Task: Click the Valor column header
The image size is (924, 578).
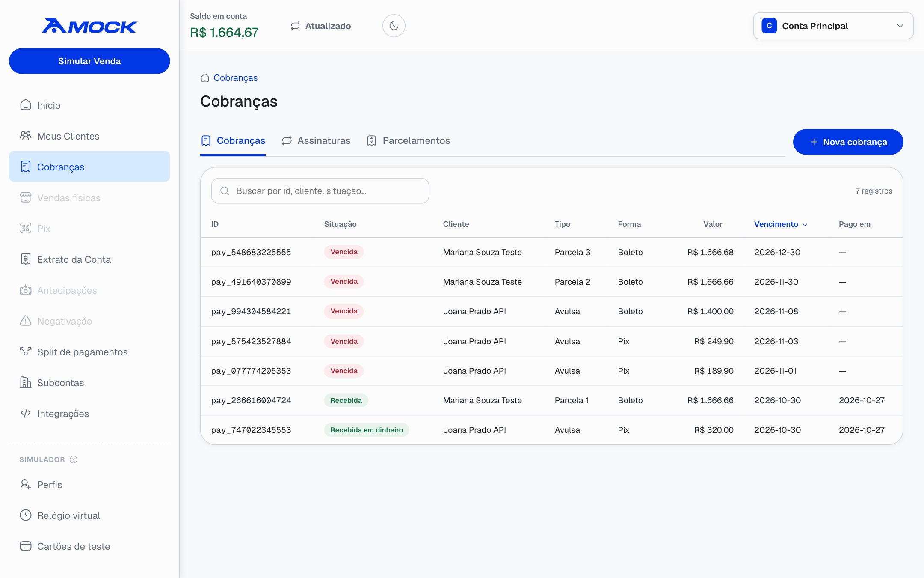Action: (713, 224)
